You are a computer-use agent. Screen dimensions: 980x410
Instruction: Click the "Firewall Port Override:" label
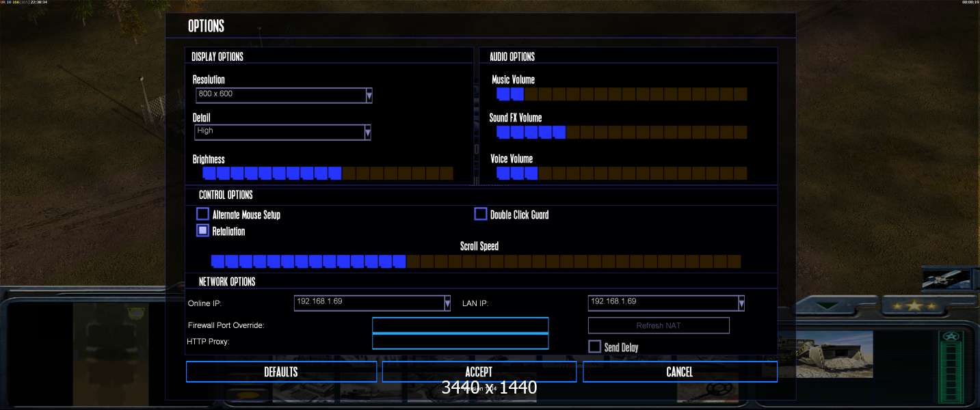226,325
